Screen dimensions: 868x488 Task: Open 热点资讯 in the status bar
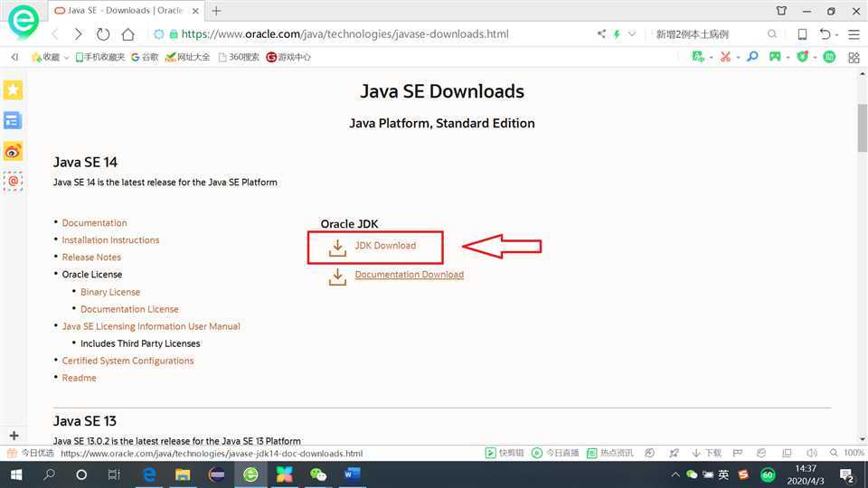tap(610, 453)
